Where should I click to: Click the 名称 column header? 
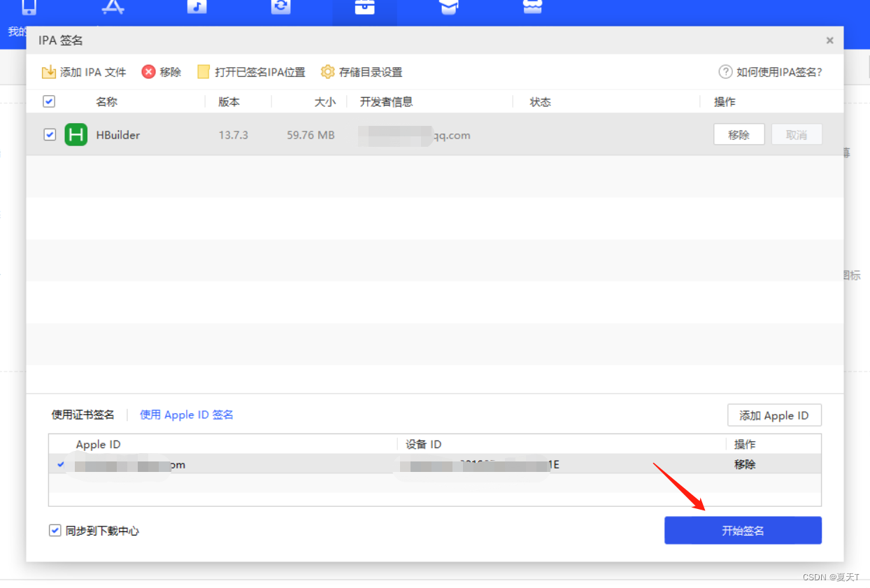coord(107,102)
